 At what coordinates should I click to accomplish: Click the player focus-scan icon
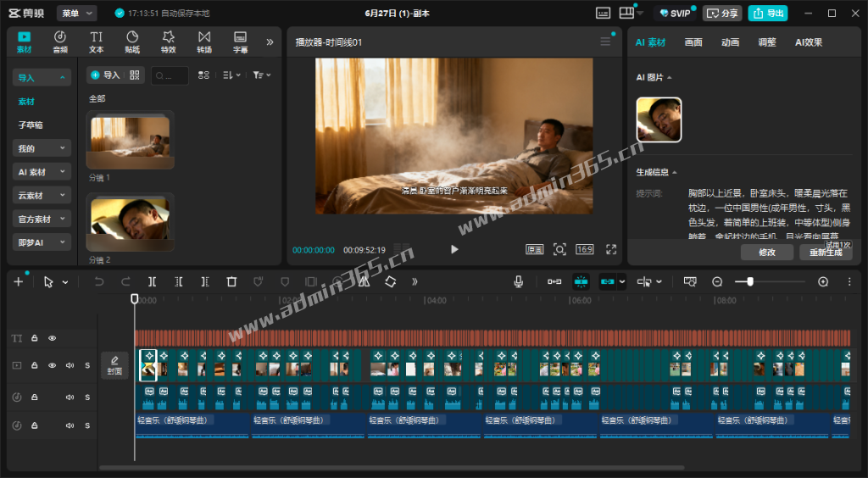tap(559, 249)
